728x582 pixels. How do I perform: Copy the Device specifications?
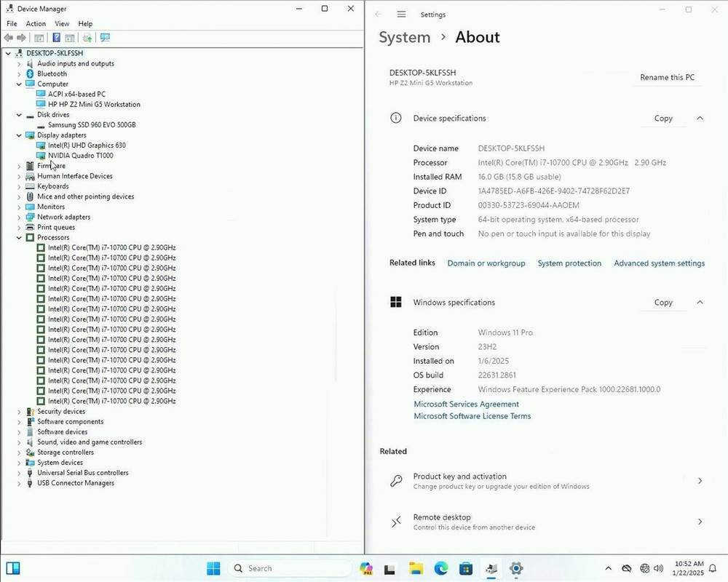[x=663, y=119]
